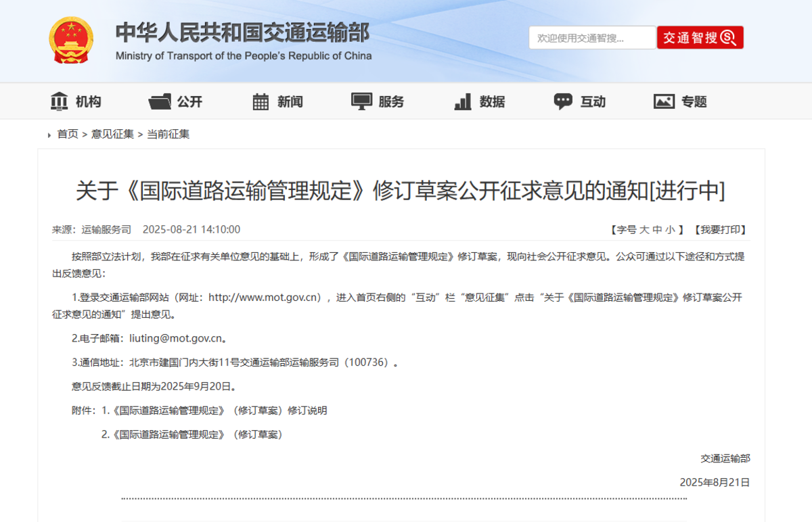Click the 公开 folder icon
Image resolution: width=812 pixels, height=522 pixels.
160,101
